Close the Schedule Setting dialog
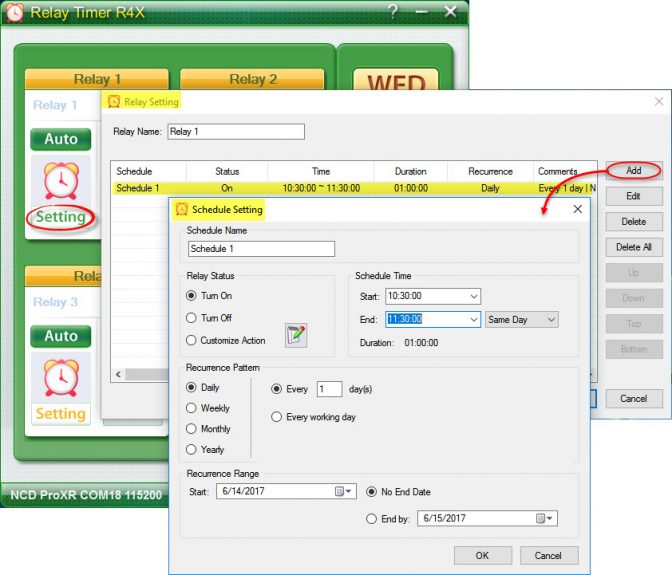672x575 pixels. pos(577,209)
